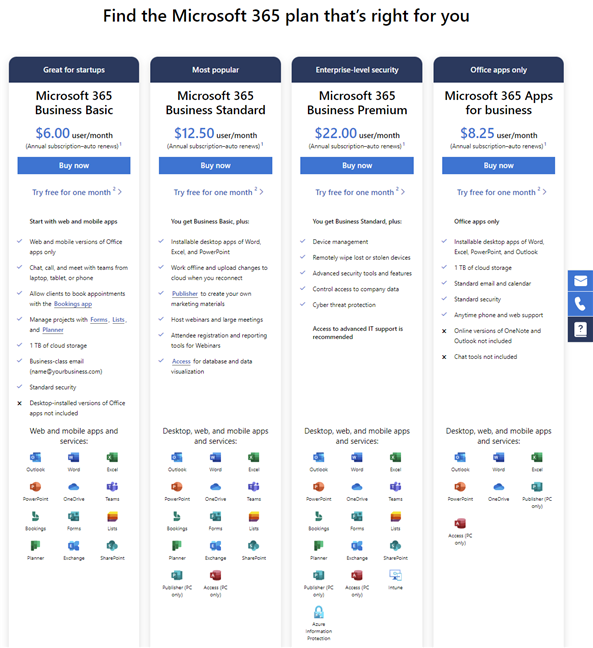Click Word icon under Business Basic
The height and width of the screenshot is (648, 593).
pyautogui.click(x=74, y=457)
